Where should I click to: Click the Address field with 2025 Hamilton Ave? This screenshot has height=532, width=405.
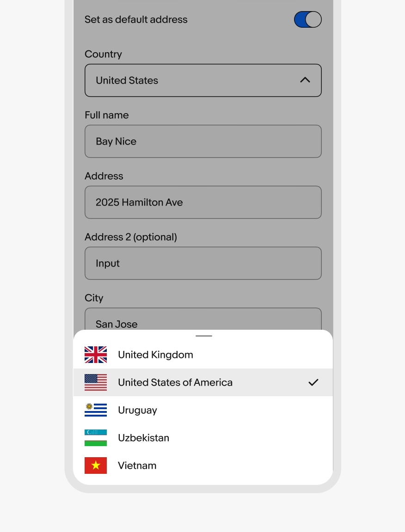tap(203, 202)
